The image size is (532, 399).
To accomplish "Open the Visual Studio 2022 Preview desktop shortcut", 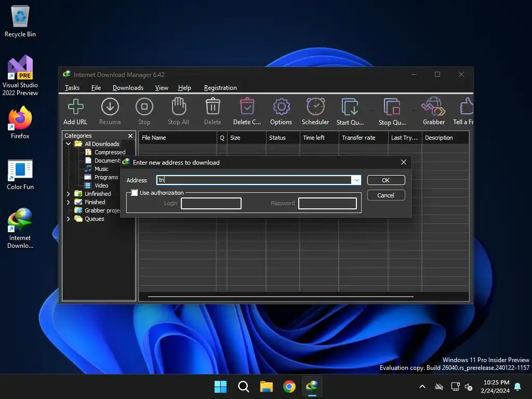I will click(x=20, y=75).
